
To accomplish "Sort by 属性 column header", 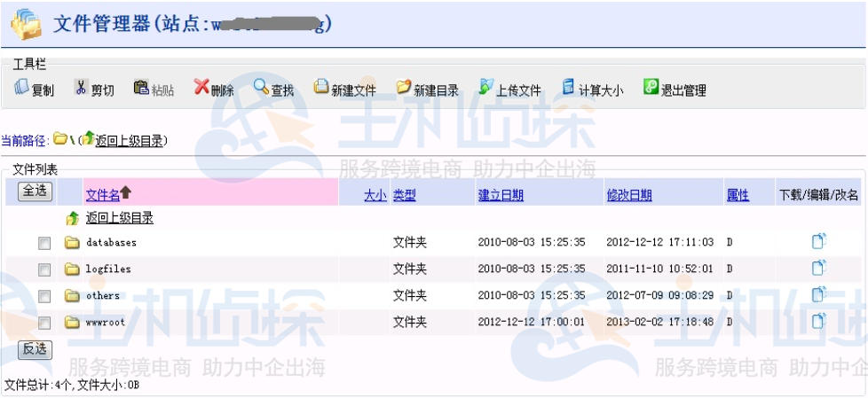I will pos(738,195).
